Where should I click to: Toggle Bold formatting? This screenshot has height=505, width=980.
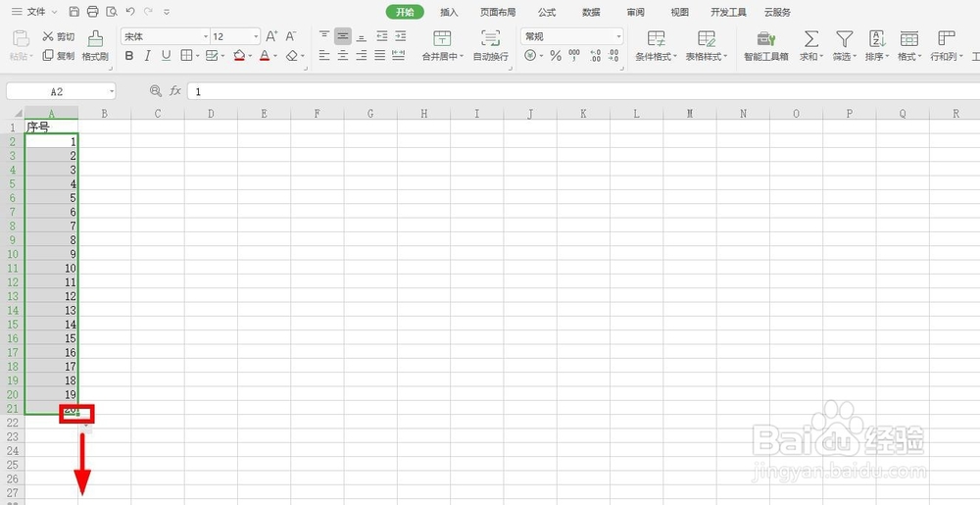[129, 56]
